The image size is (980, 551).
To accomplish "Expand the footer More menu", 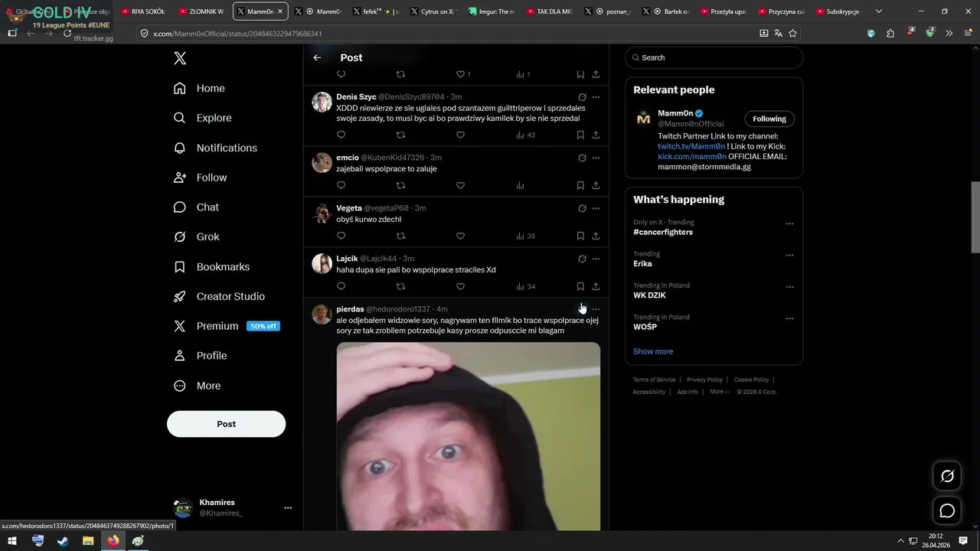I will pyautogui.click(x=719, y=392).
